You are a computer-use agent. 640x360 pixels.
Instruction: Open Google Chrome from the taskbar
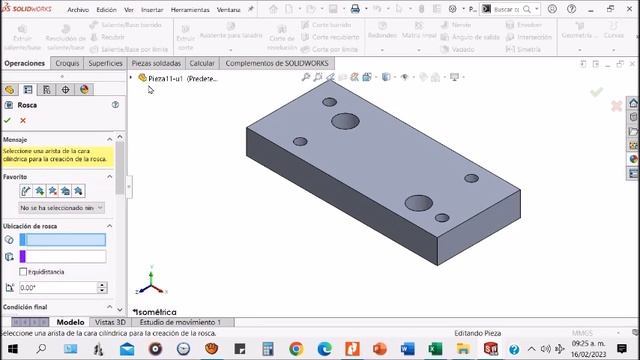tap(296, 349)
